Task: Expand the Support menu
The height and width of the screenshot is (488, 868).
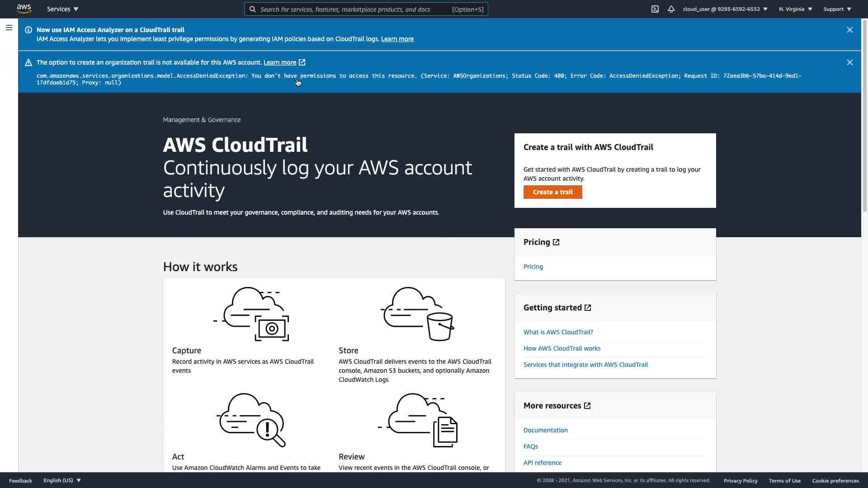Action: coord(837,9)
